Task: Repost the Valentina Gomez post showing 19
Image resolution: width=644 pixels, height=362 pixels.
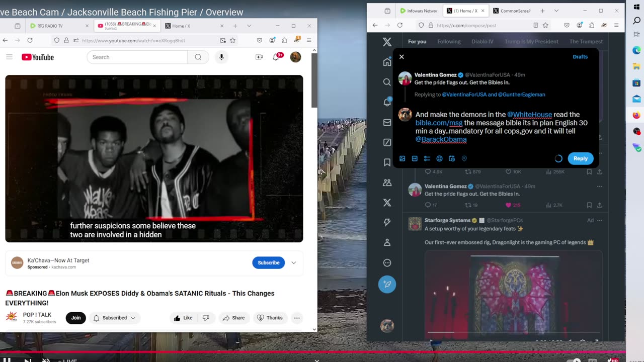Action: [472, 205]
